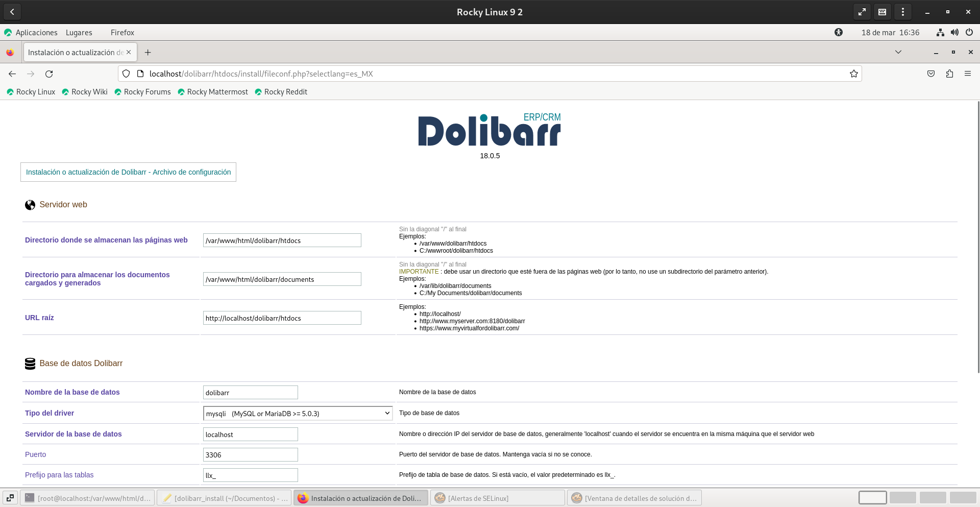This screenshot has width=980, height=507.
Task: Open the system volume icon
Action: [954, 33]
